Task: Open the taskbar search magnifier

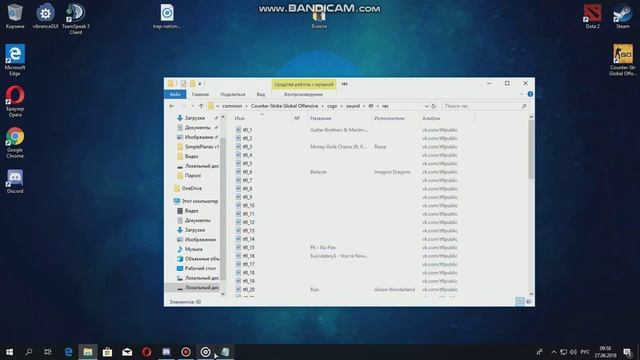Action: click(x=29, y=352)
